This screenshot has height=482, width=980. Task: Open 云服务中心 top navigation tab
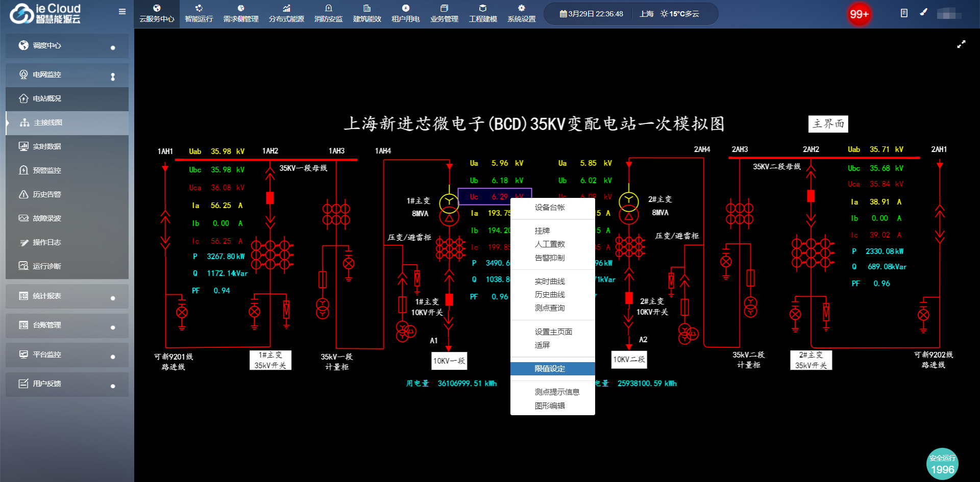[x=157, y=14]
